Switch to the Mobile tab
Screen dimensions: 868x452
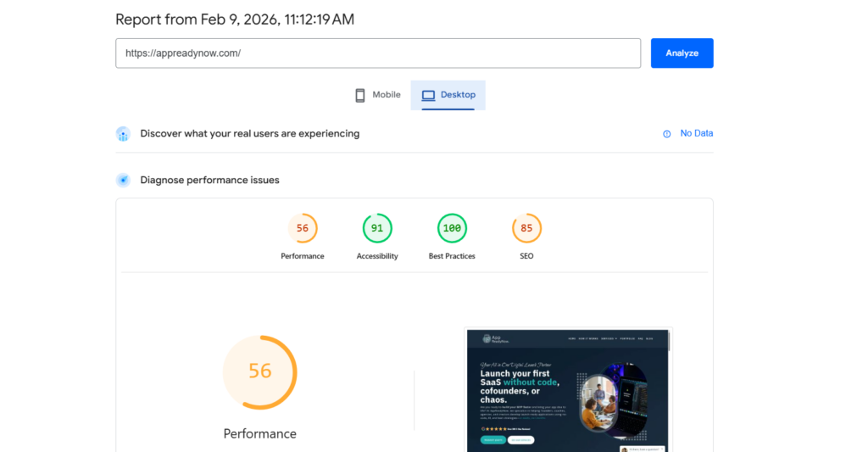[377, 95]
